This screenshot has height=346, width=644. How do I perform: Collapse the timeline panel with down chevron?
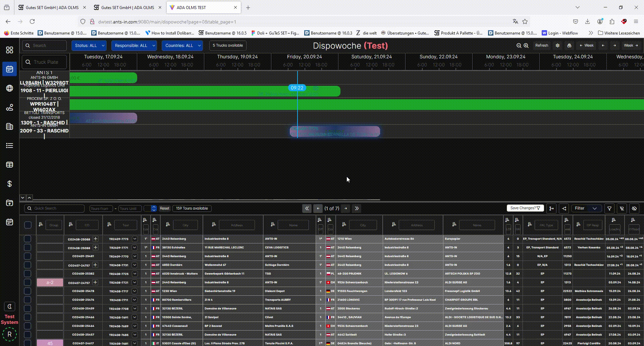[22, 198]
